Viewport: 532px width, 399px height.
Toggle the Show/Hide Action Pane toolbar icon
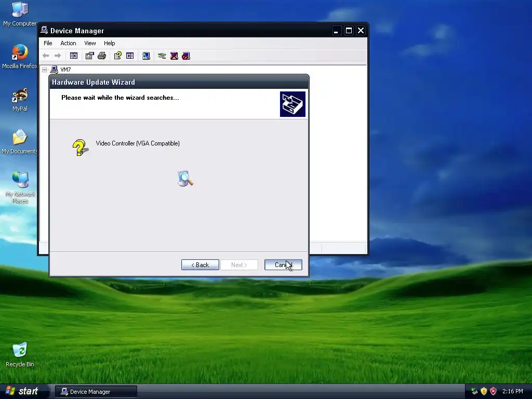pyautogui.click(x=130, y=56)
